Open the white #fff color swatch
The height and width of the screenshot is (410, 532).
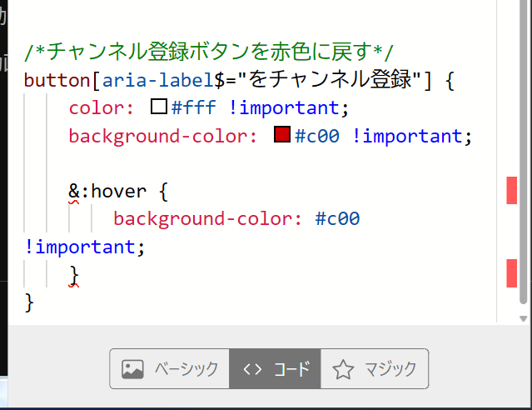tap(159, 107)
